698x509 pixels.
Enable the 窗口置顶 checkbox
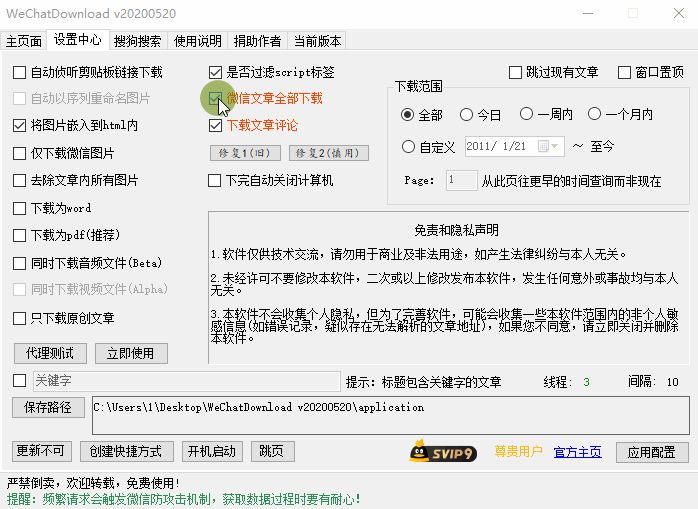coord(625,72)
